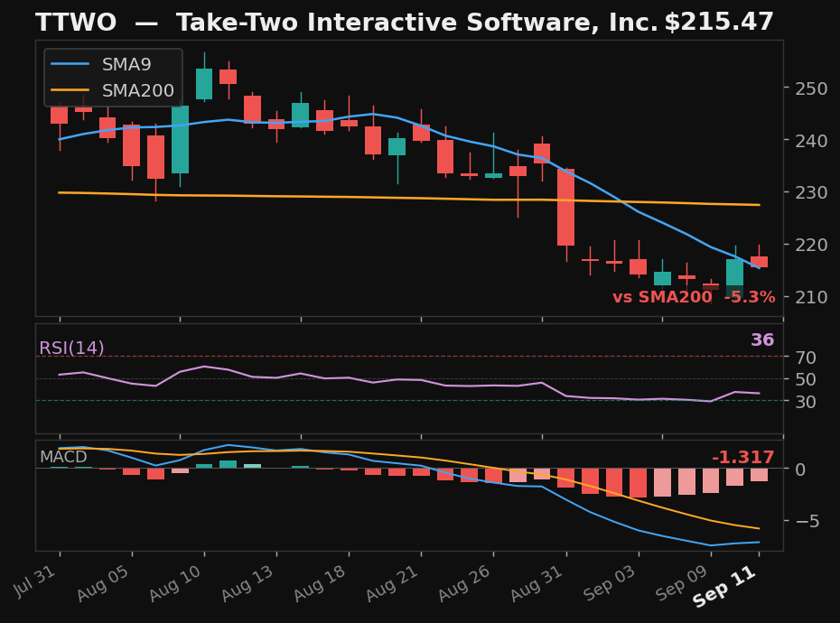Click the 240 price axis label
Image resolution: width=840 pixels, height=623 pixels.
coord(811,140)
